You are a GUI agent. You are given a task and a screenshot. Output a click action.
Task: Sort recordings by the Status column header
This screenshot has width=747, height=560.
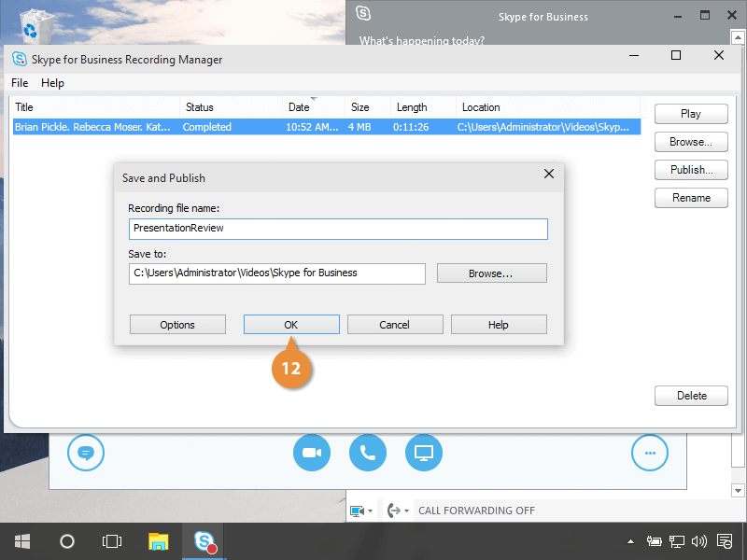(231, 107)
